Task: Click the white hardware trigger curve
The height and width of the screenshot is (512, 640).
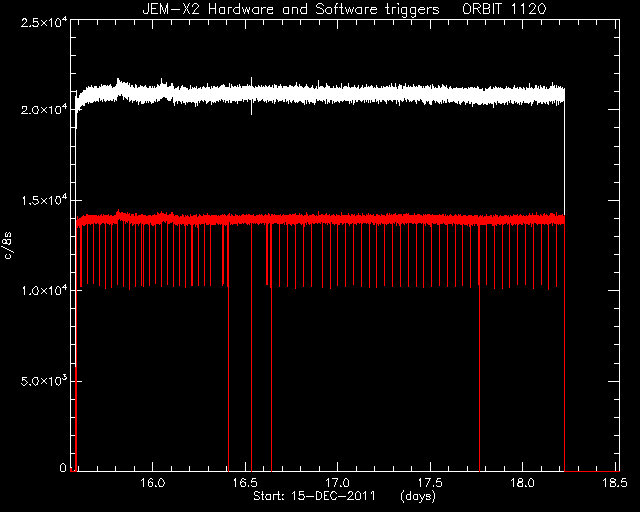Action: click(x=320, y=93)
